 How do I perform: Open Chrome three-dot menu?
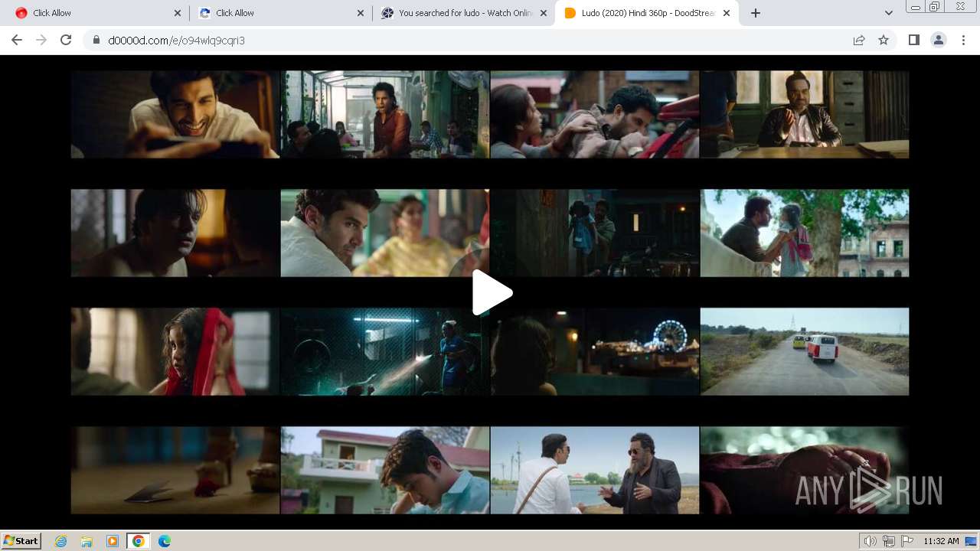coord(963,40)
